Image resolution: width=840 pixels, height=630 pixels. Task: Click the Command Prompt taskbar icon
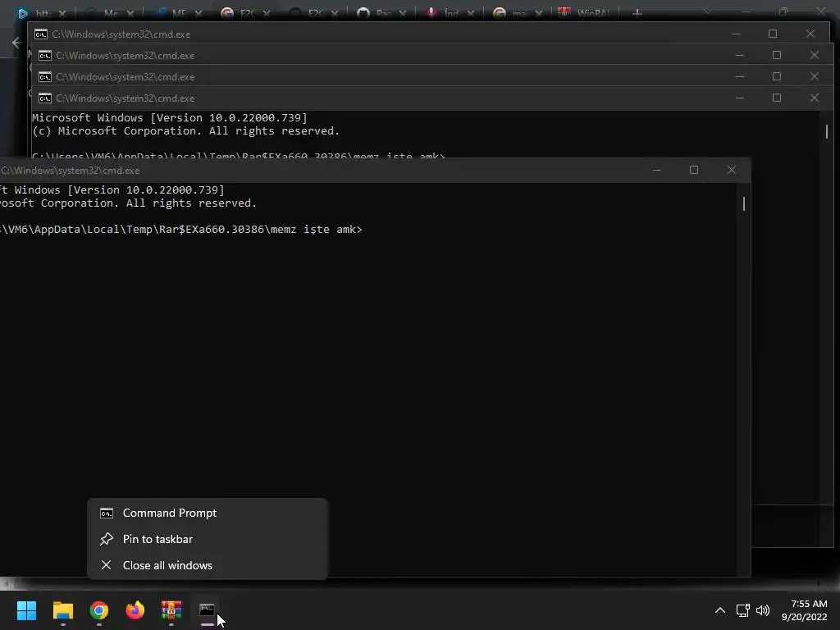207,610
